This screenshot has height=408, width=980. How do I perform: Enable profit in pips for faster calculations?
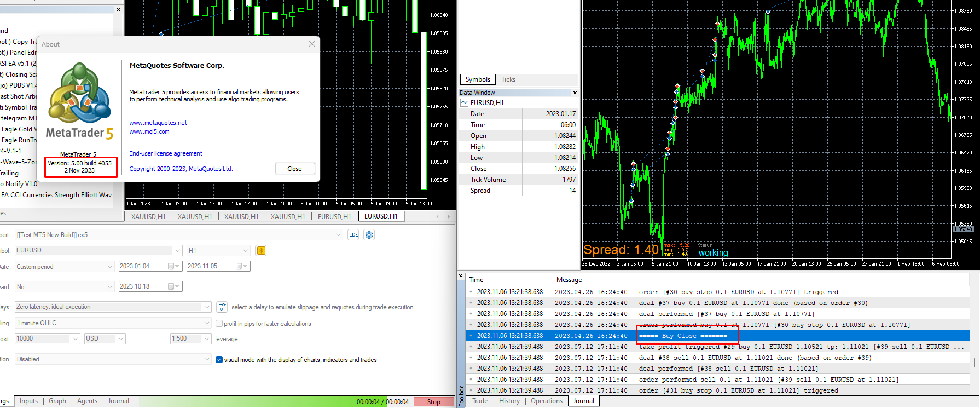click(219, 324)
